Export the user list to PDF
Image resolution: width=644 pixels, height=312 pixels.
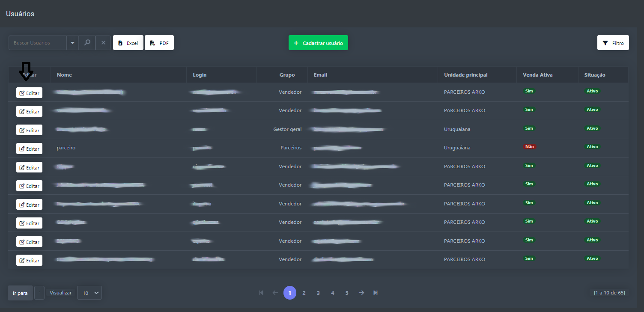tap(159, 43)
